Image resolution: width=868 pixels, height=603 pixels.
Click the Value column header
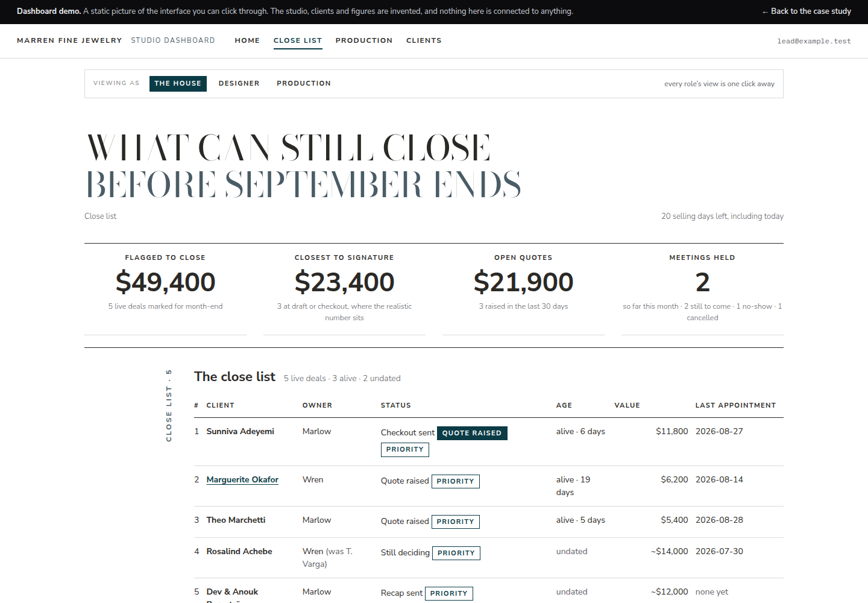click(627, 405)
